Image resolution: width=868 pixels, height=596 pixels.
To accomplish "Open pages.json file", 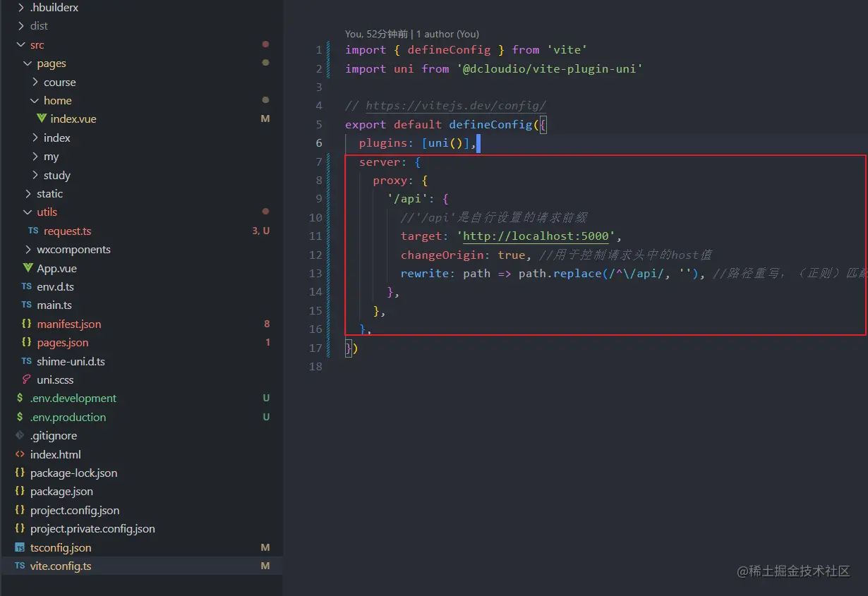I will [x=63, y=343].
